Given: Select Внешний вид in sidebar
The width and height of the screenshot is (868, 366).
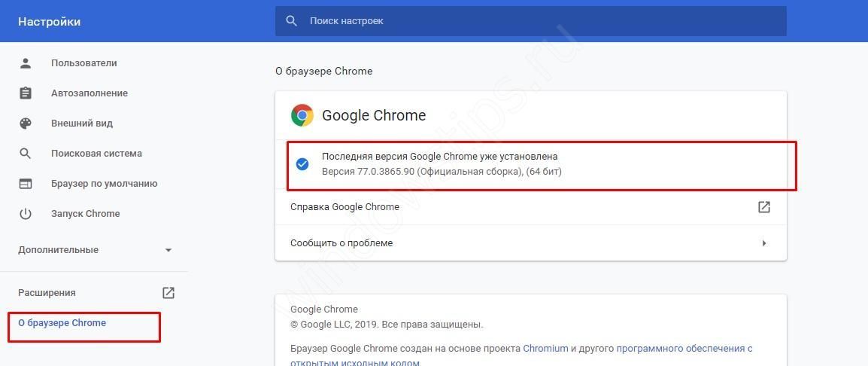Looking at the screenshot, I should (x=82, y=124).
